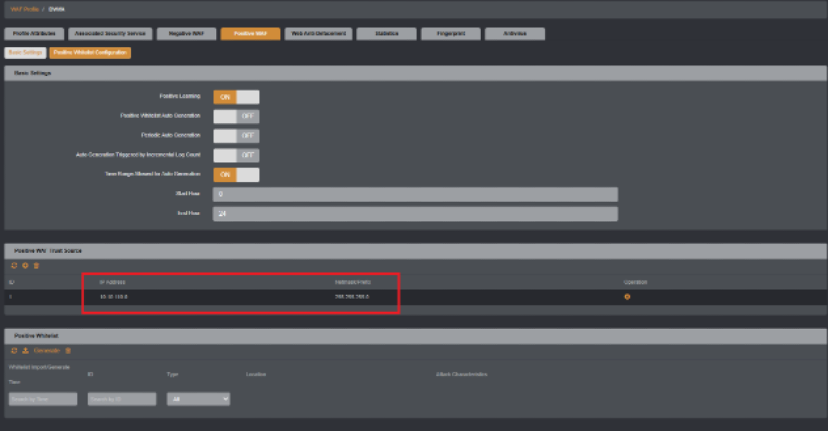828x432 pixels.
Task: Open the Web Anti-Defacement tab
Action: pyautogui.click(x=318, y=34)
